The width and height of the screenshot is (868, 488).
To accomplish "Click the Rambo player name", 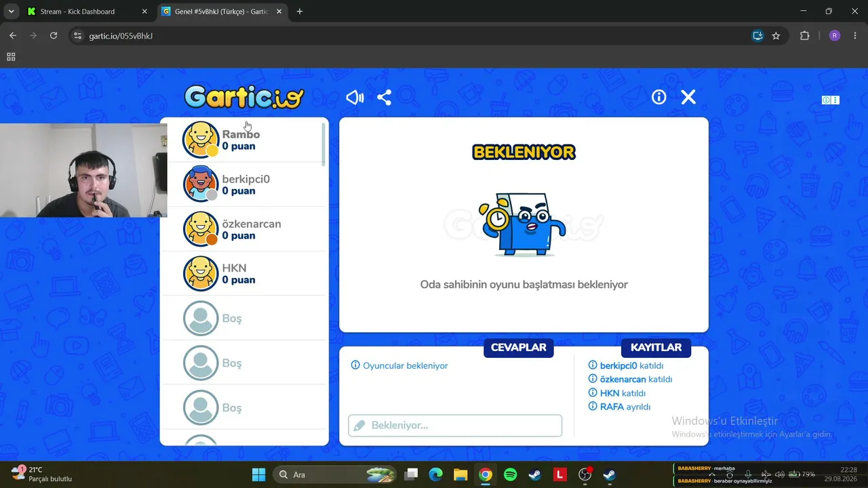I will [241, 134].
